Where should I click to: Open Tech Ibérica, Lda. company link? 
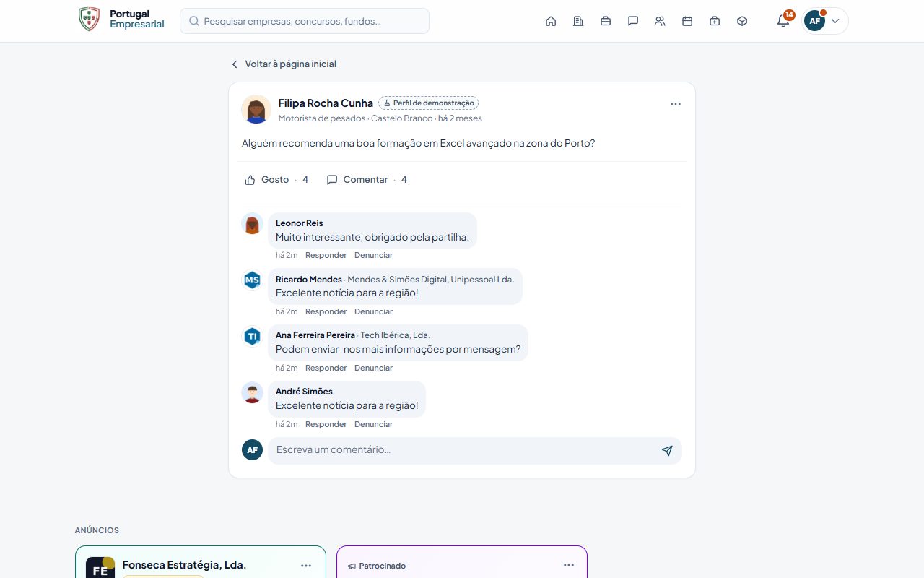(395, 335)
